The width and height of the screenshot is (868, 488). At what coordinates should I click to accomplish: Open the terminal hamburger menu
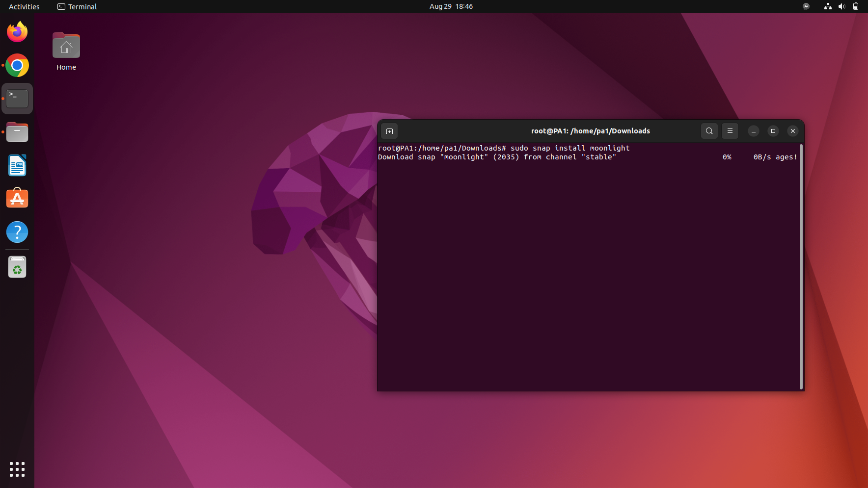click(730, 131)
